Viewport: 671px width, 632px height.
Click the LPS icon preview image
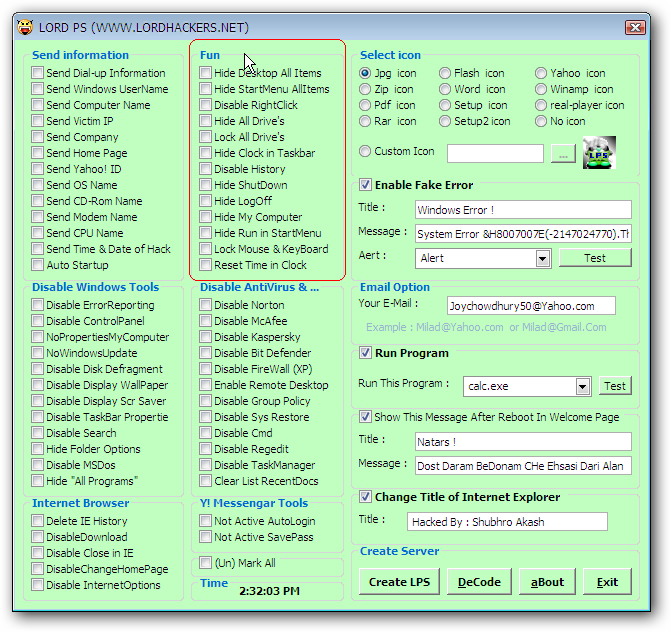(x=599, y=153)
